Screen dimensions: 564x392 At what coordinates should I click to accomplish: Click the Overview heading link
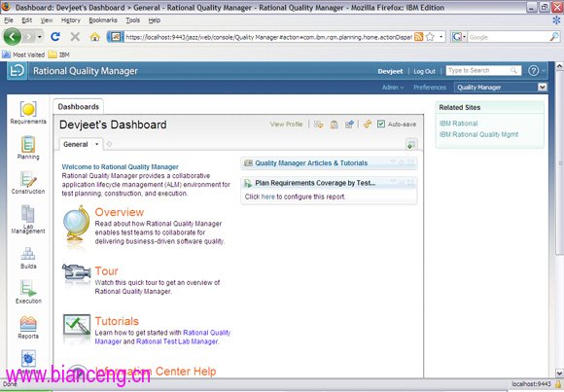tap(119, 212)
